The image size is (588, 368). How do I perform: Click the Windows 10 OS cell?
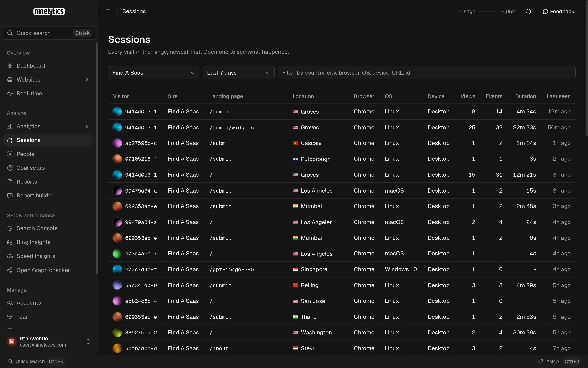click(401, 269)
